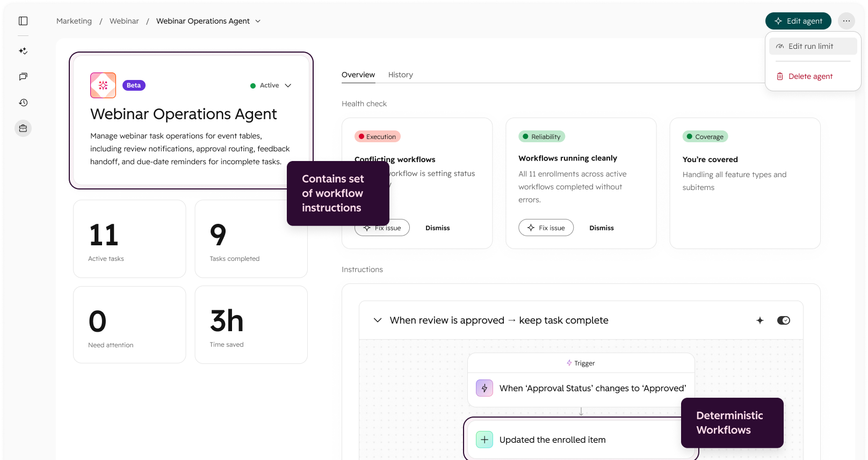This screenshot has width=868, height=460.
Task: Click the Instructions section heading
Action: click(363, 269)
